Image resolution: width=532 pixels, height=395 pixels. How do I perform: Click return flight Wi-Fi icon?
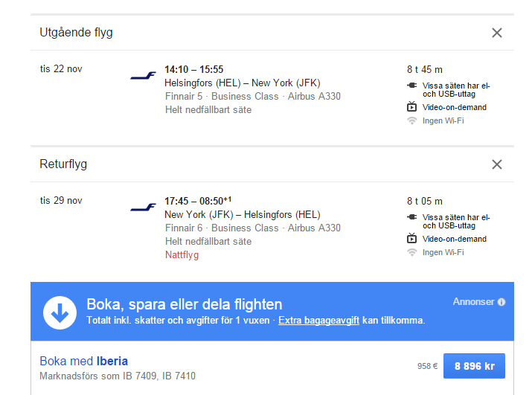click(411, 252)
